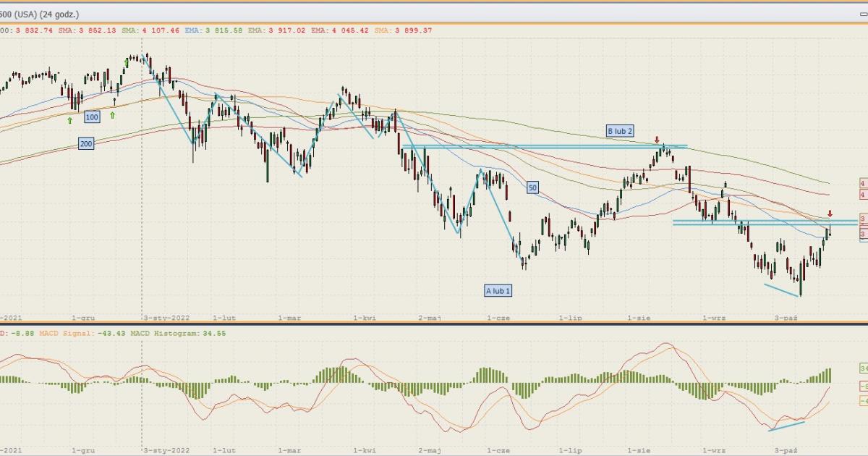Select the '100' moving average label box

pos(92,117)
